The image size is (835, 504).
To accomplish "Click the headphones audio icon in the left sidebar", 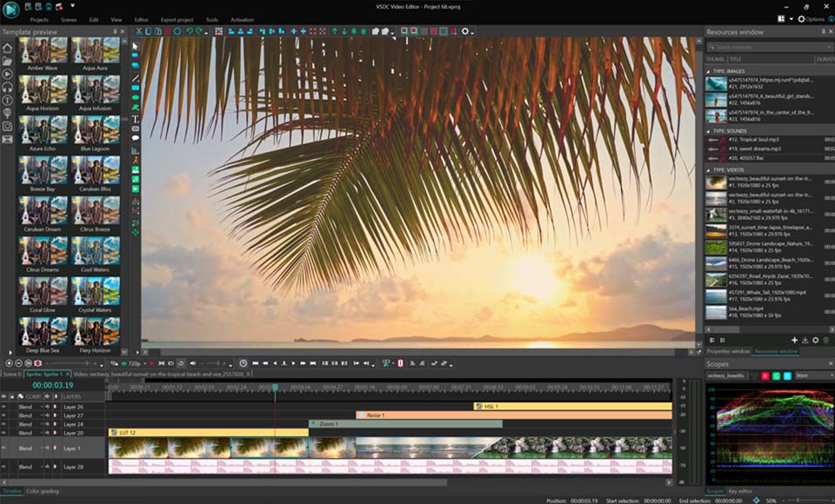I will coord(7,87).
